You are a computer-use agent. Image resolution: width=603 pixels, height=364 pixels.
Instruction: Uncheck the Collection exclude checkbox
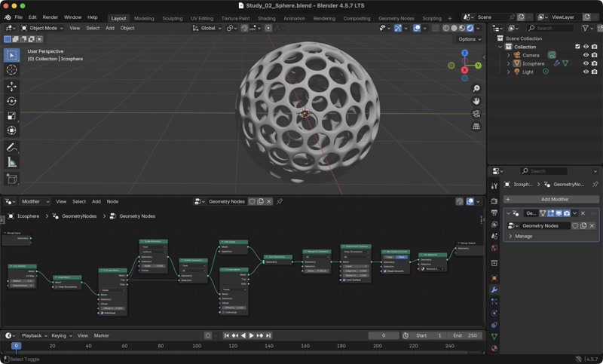(577, 47)
